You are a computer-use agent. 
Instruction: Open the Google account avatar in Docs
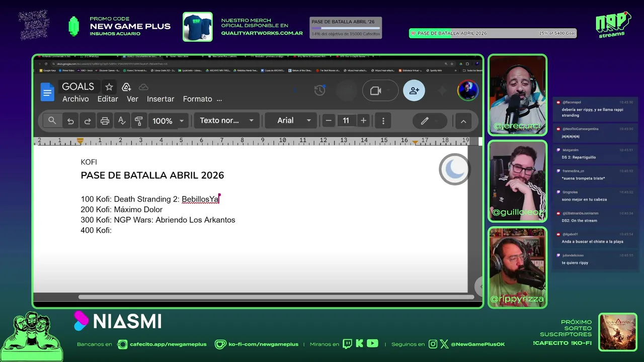[x=467, y=90]
